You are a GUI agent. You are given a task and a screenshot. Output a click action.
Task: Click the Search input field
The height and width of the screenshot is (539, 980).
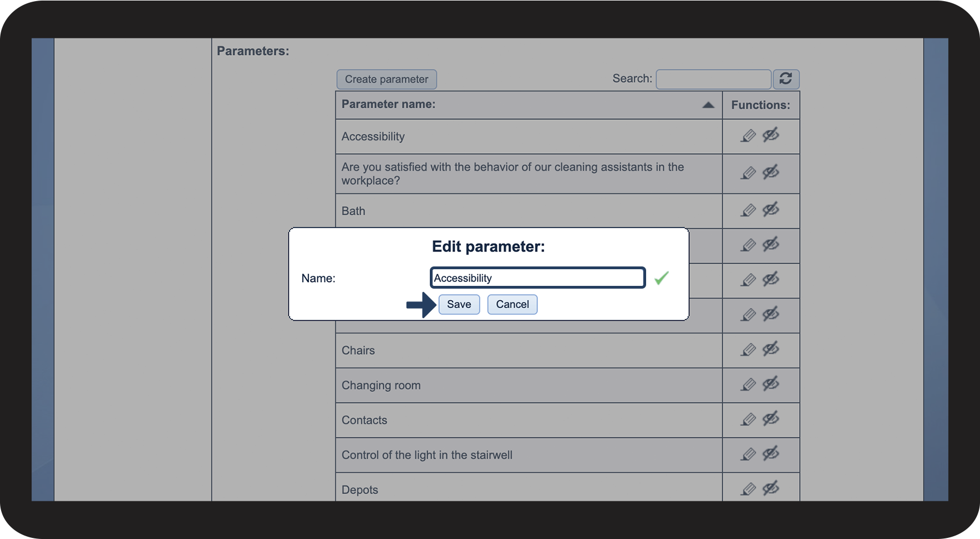point(713,79)
